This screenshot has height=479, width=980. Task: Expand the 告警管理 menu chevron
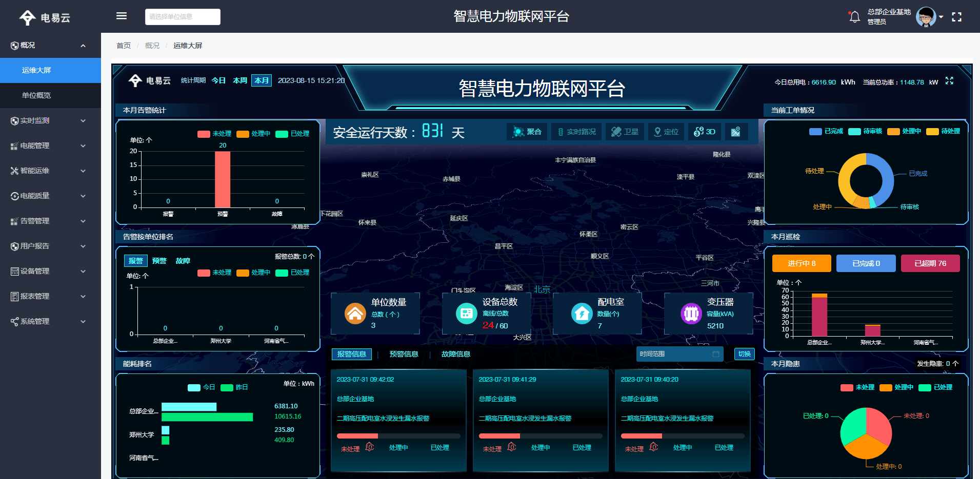pyautogui.click(x=83, y=221)
